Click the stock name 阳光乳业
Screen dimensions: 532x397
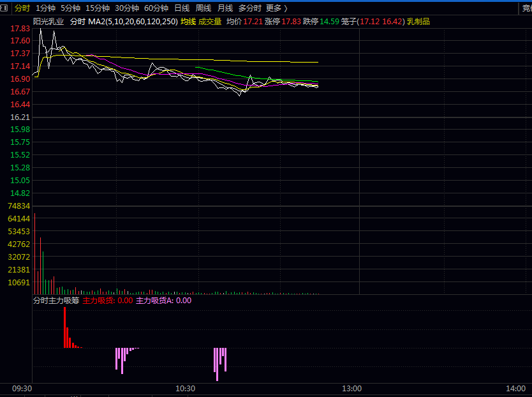coord(48,22)
